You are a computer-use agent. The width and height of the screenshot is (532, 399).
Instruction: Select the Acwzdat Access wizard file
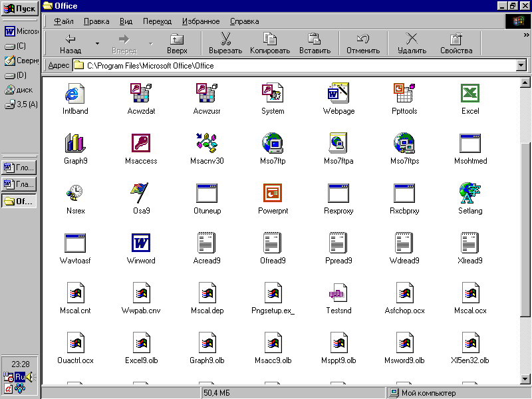tap(141, 93)
